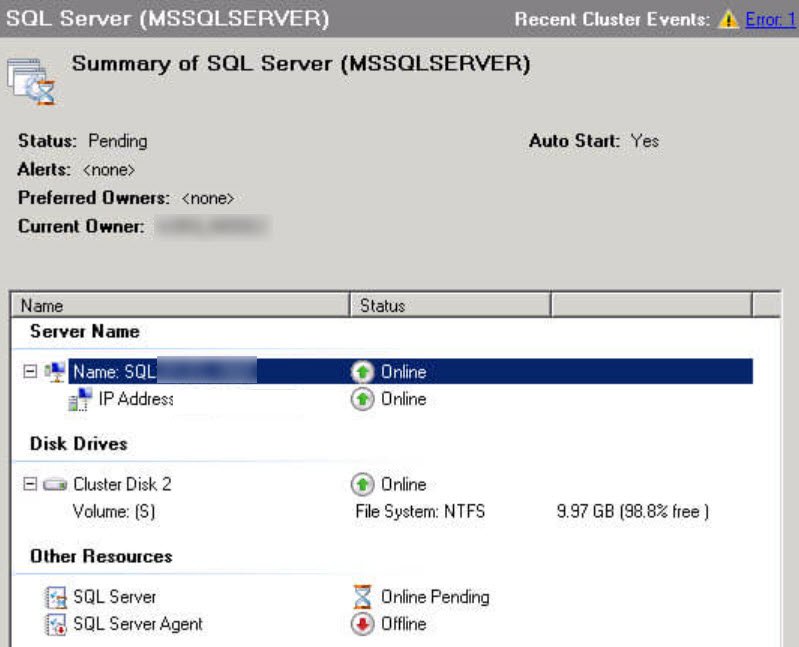Sort by the Name column header
Viewport: 799px width, 647px height.
click(x=180, y=305)
